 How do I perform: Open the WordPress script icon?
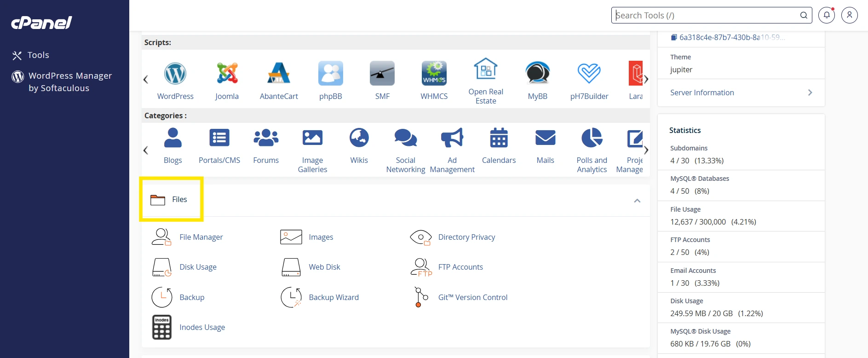pyautogui.click(x=175, y=74)
